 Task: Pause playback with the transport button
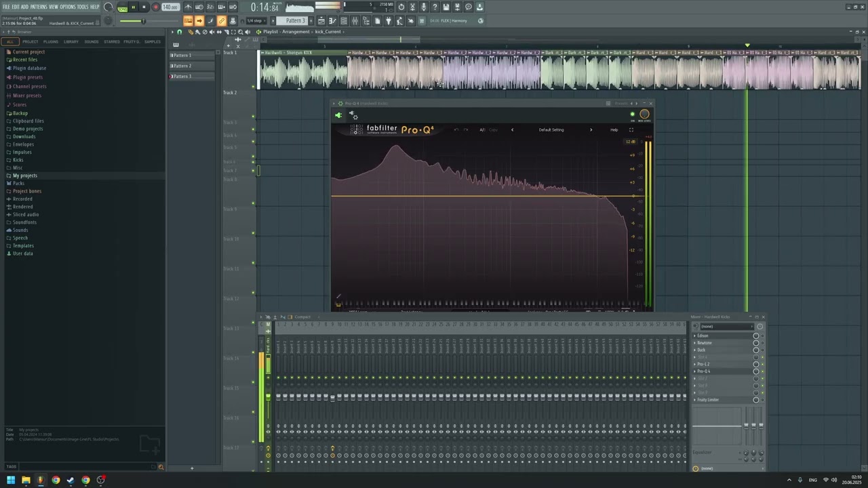(134, 7)
